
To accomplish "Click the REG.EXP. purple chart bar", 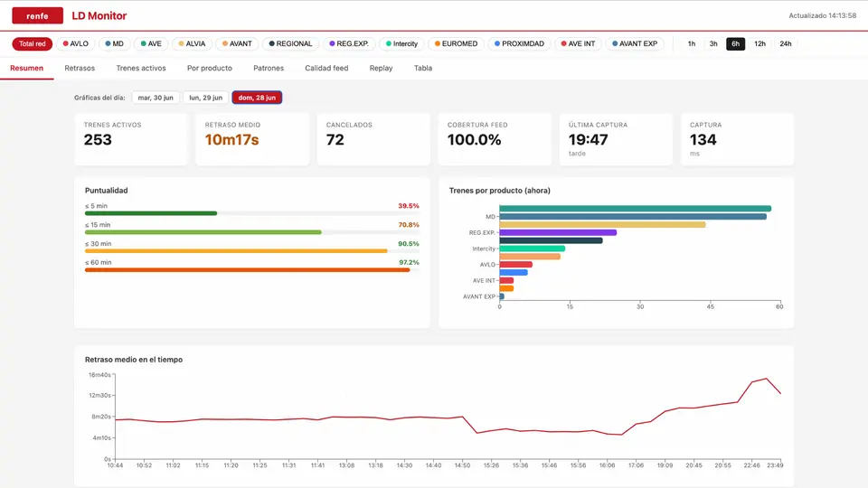I will coord(558,233).
